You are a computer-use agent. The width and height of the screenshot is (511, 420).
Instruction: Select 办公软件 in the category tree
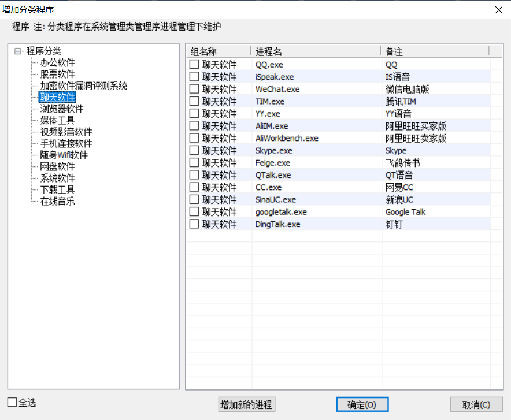tap(57, 62)
